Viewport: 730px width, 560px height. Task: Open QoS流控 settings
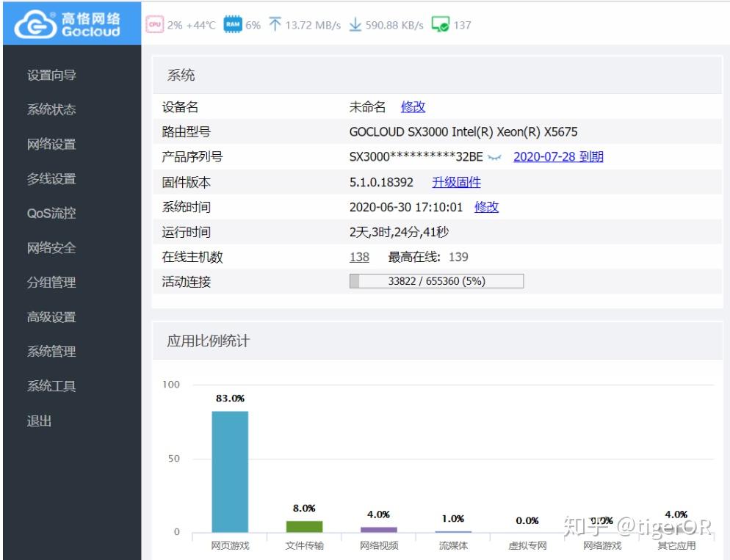(53, 213)
